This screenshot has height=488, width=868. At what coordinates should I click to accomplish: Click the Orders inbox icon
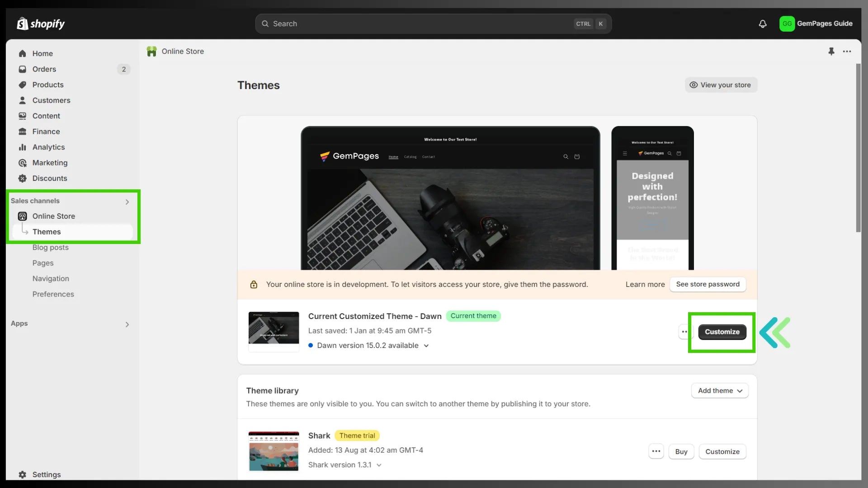(22, 69)
